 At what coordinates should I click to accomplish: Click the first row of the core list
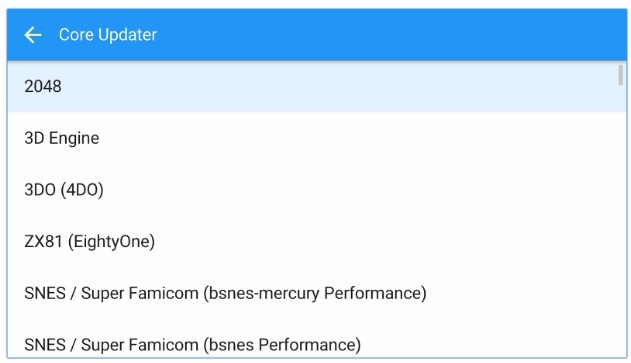[x=317, y=87]
